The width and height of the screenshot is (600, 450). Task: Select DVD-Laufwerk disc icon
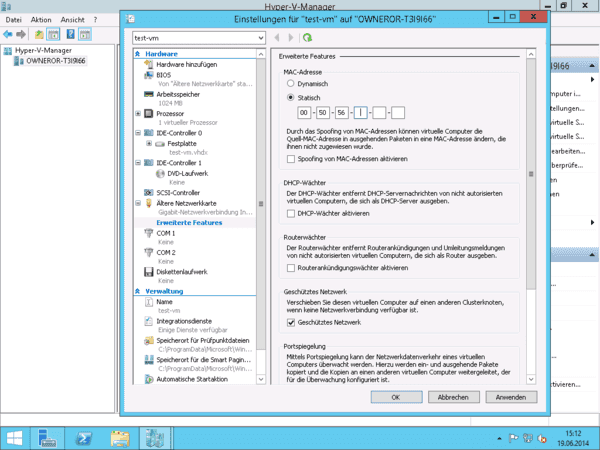tap(160, 173)
